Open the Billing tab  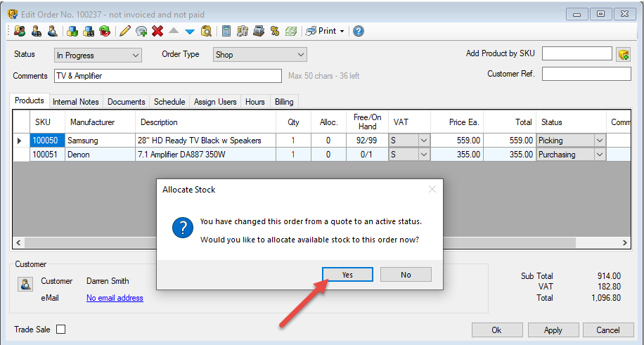(x=284, y=102)
